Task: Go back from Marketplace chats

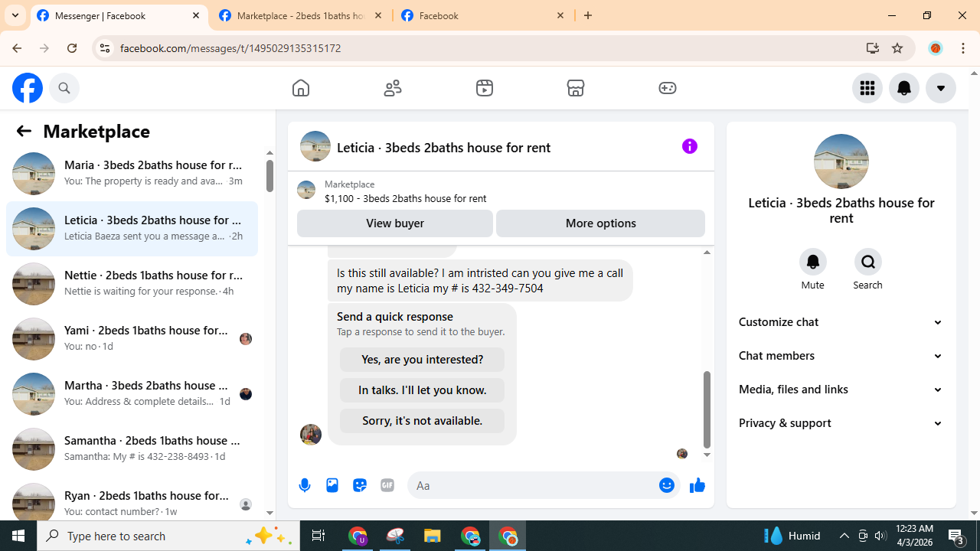Action: 24,131
